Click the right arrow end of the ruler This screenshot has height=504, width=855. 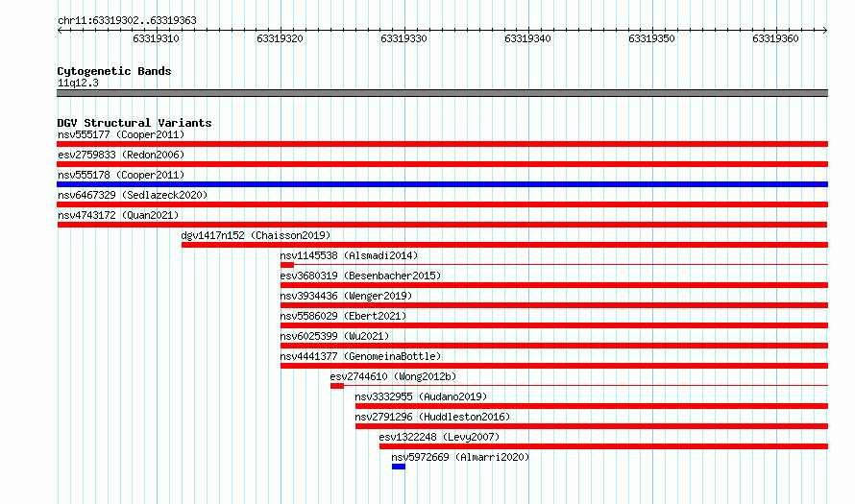(x=825, y=31)
